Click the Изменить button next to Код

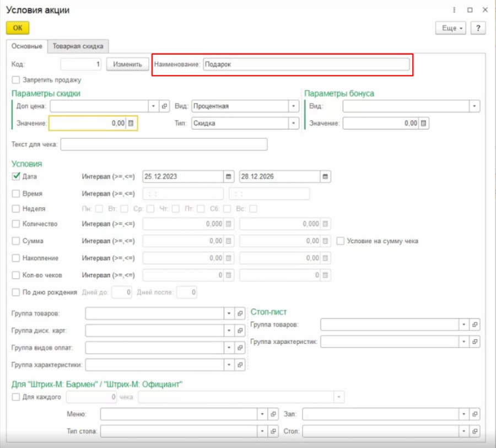127,64
